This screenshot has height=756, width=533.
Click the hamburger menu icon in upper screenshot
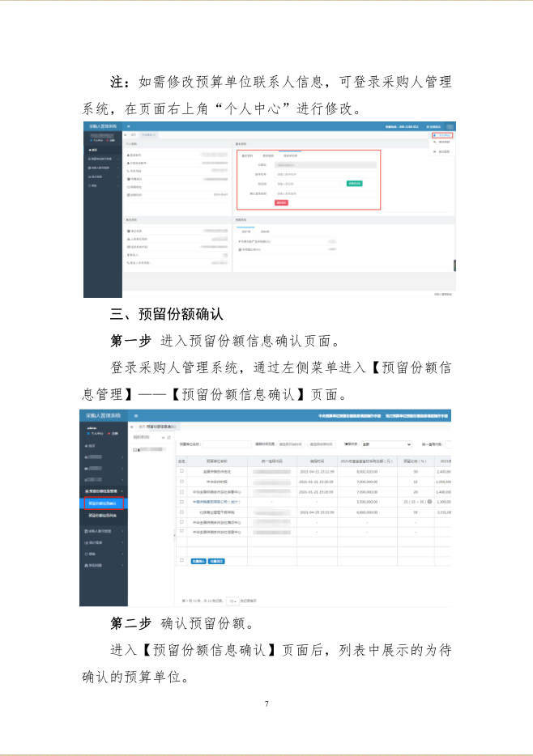pyautogui.click(x=129, y=126)
